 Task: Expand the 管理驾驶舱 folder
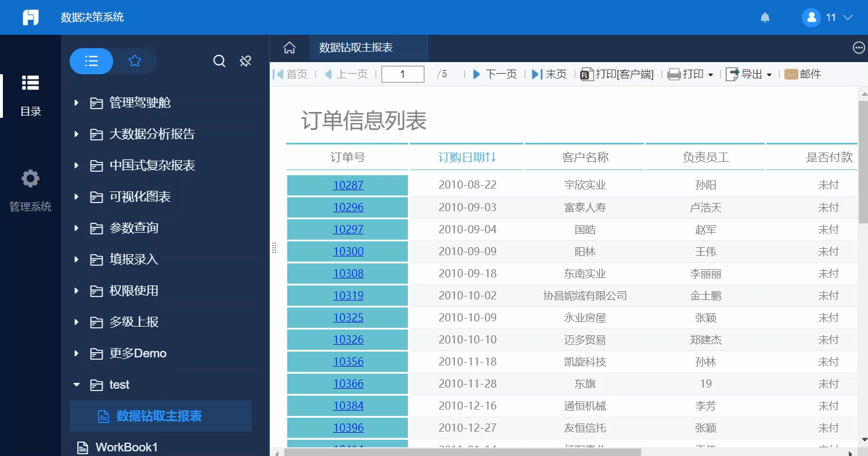[x=76, y=103]
